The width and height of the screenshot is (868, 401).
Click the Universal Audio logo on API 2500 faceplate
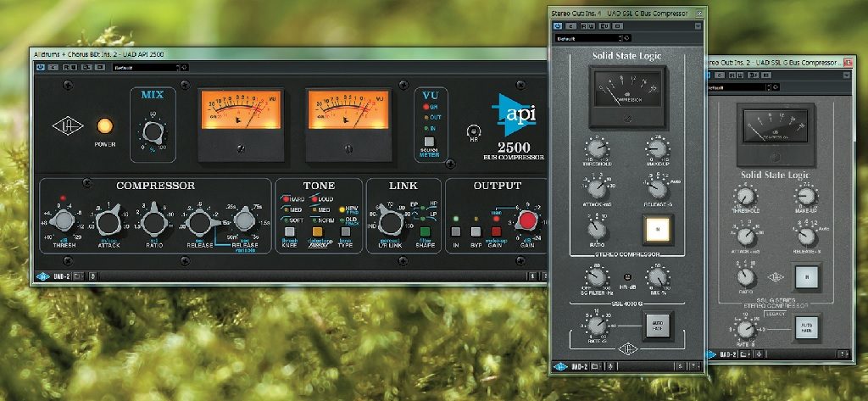pos(68,125)
